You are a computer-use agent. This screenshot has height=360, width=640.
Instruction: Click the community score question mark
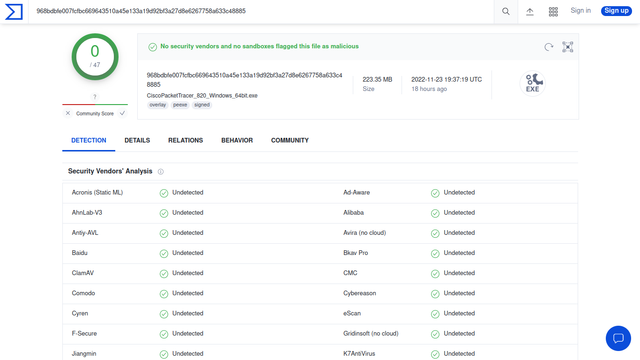tap(95, 97)
